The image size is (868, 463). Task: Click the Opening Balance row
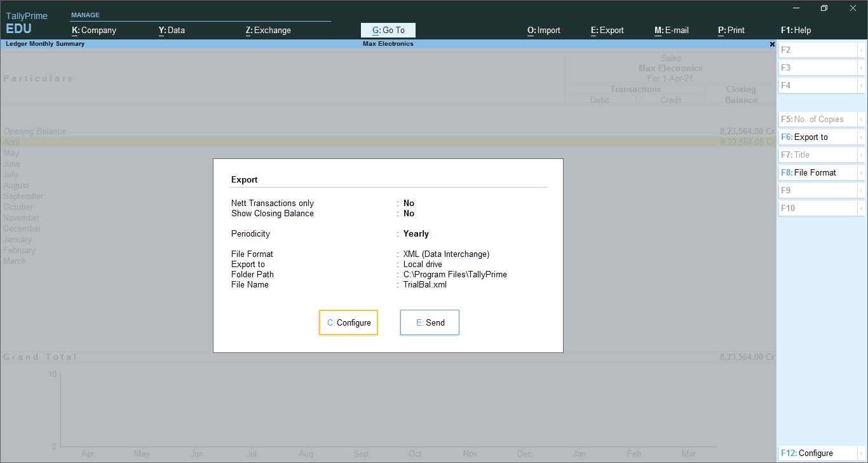388,132
